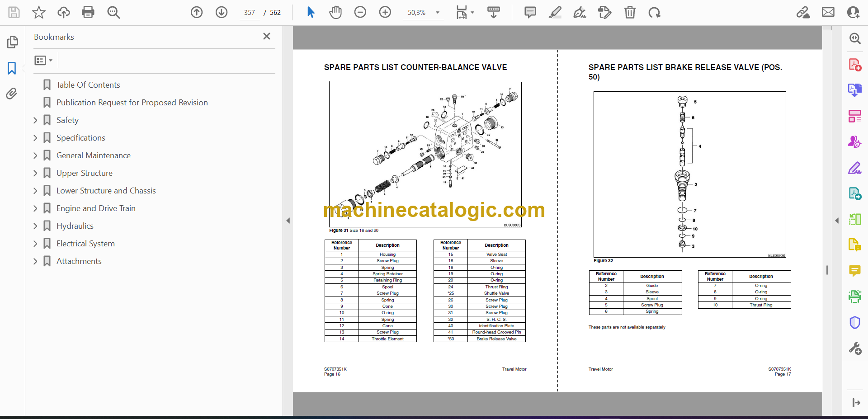
Task: Open the search tool in right pane
Action: coord(855,38)
